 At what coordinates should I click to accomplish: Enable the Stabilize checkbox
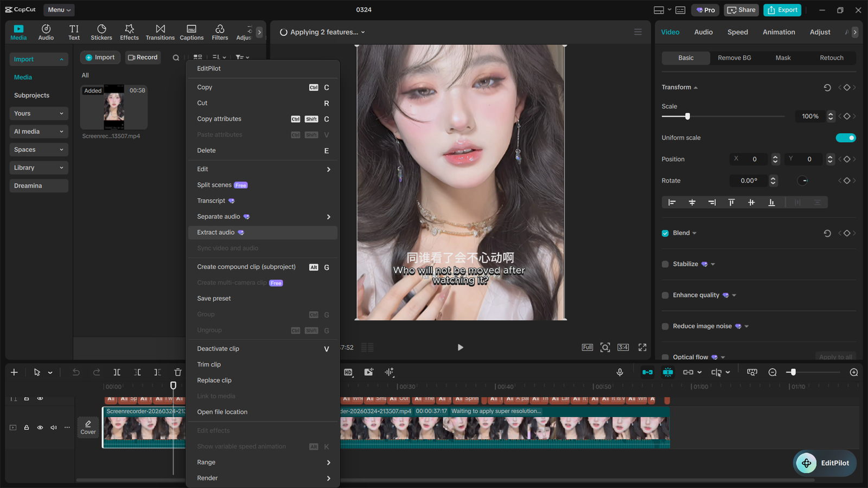(x=665, y=264)
